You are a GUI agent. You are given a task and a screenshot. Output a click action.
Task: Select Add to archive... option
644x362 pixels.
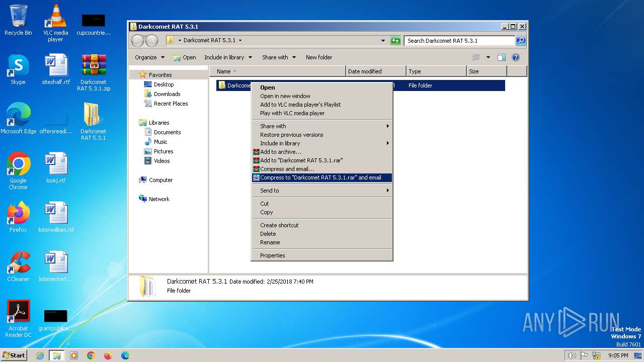click(322, 152)
